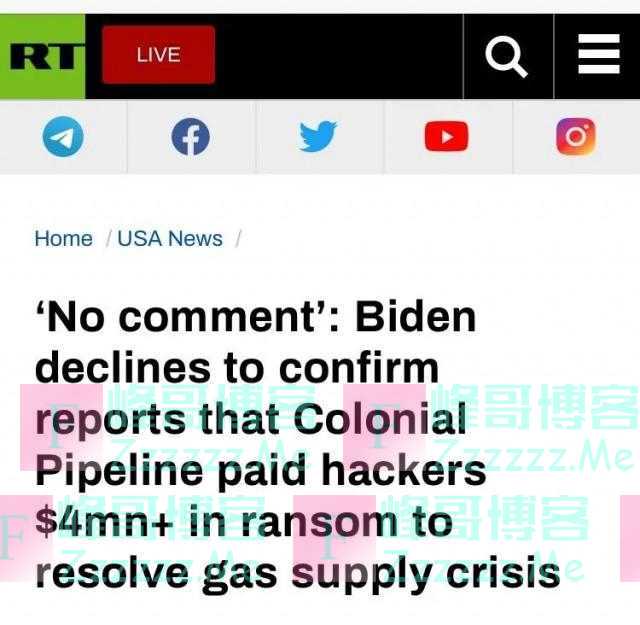Click the empty black header bar area

tap(339, 56)
